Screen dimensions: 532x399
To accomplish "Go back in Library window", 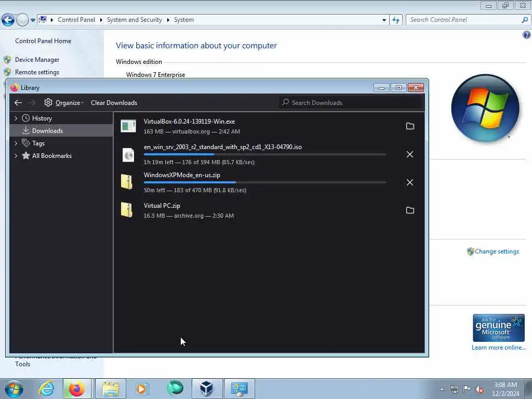I will [x=18, y=102].
